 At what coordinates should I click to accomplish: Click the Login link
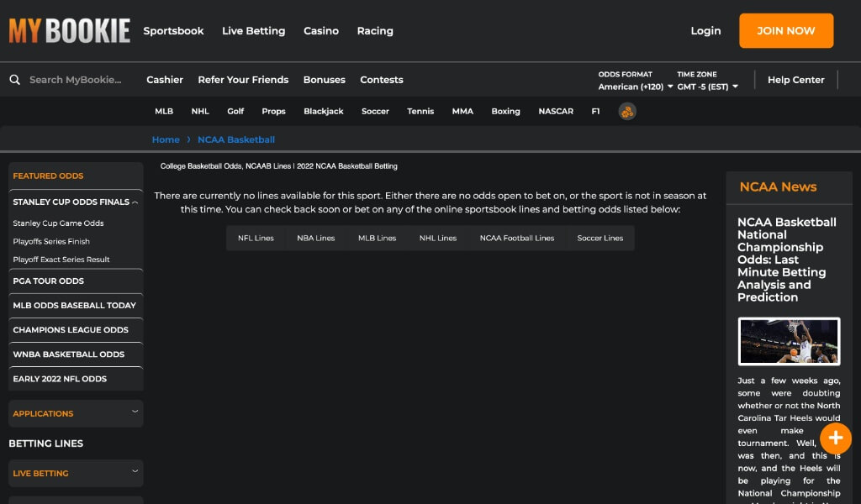click(x=705, y=31)
